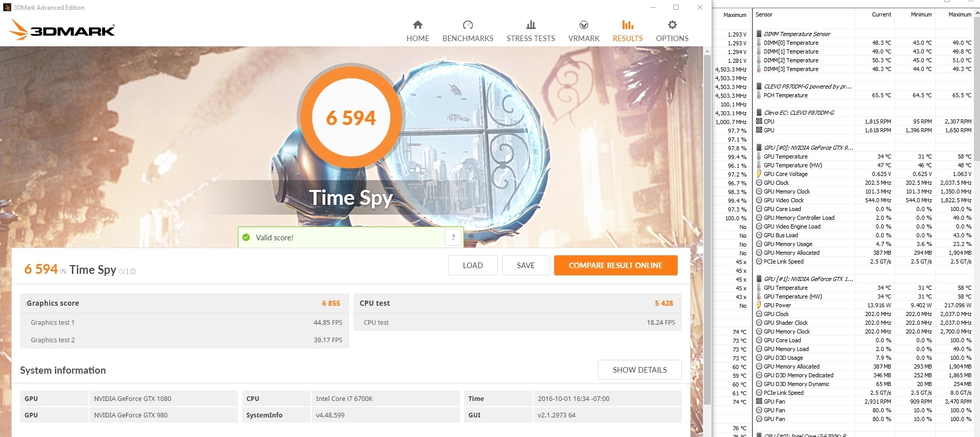
Task: Click the LOAD button
Action: (x=473, y=265)
